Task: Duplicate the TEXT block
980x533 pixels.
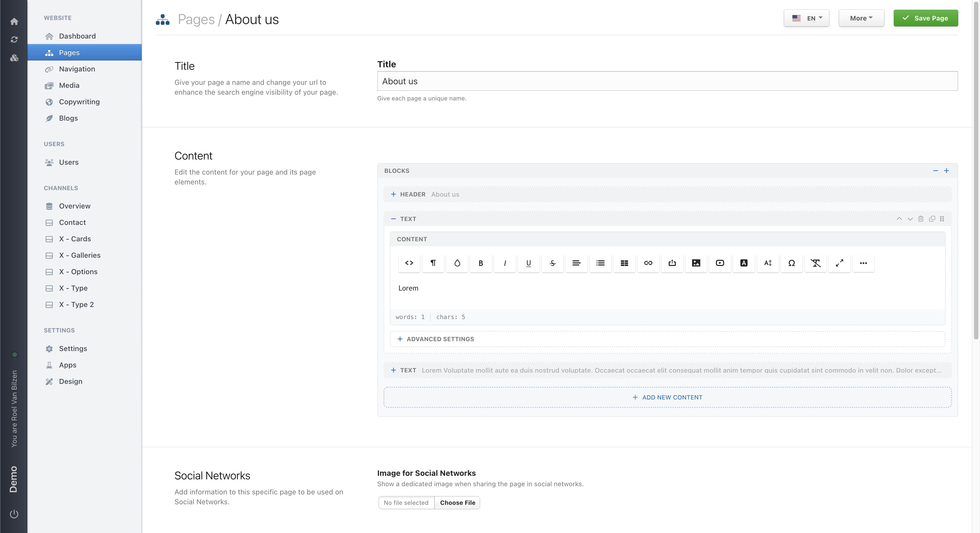Action: tap(932, 219)
